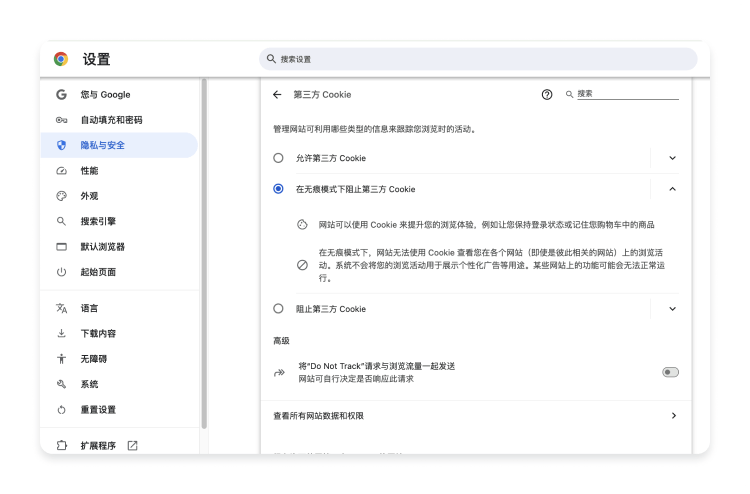Viewport: 750px width, 494px height.
Task: Click the 第三方 Cookie page title
Action: [322, 95]
